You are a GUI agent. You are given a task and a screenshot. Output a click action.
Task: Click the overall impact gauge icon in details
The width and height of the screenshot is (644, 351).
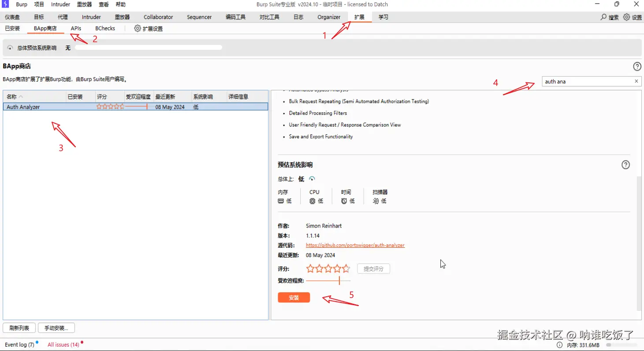[312, 179]
